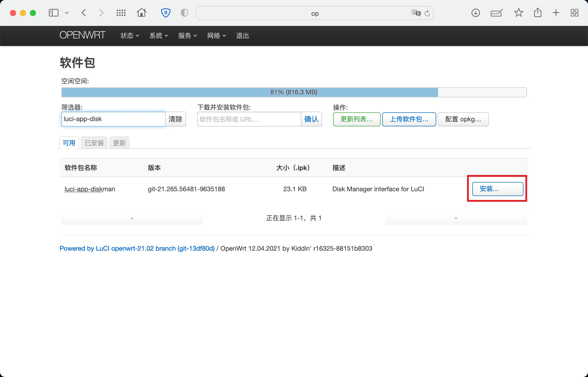Viewport: 588px width, 377px height.
Task: Open sidebar options chevron
Action: click(67, 13)
